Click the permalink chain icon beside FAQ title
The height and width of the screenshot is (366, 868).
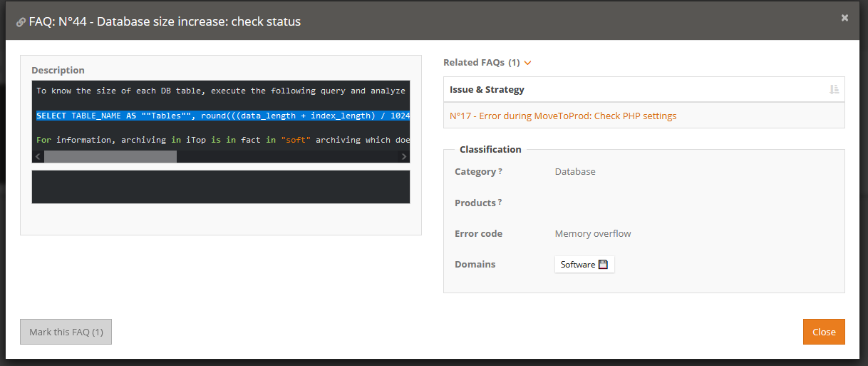(21, 22)
